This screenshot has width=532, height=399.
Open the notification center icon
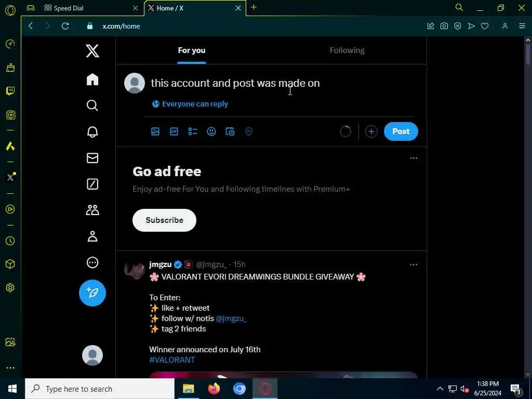(516, 389)
